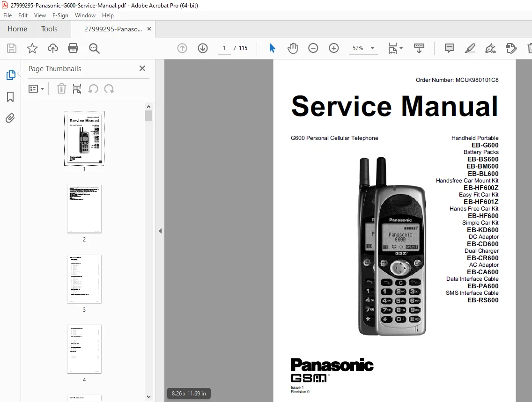Open the Edit menu
The height and width of the screenshot is (402, 532).
[x=23, y=15]
